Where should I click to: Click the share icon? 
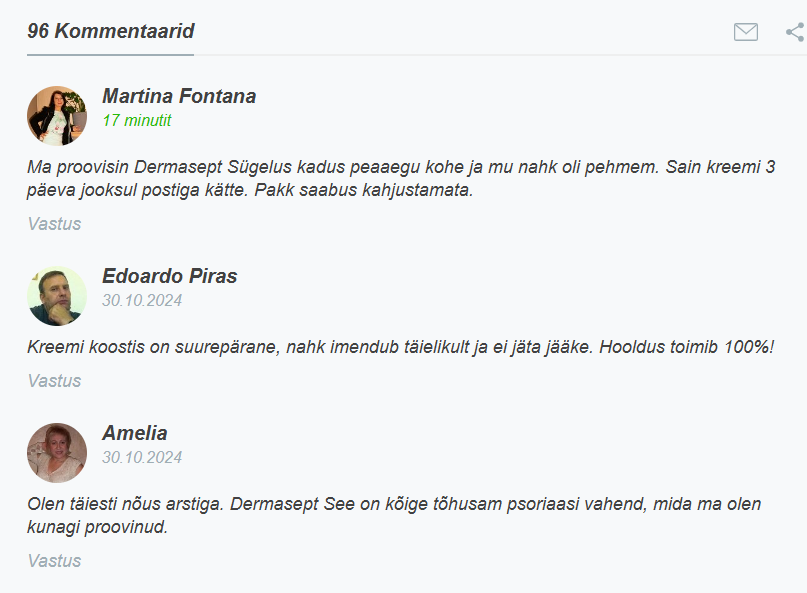point(796,32)
